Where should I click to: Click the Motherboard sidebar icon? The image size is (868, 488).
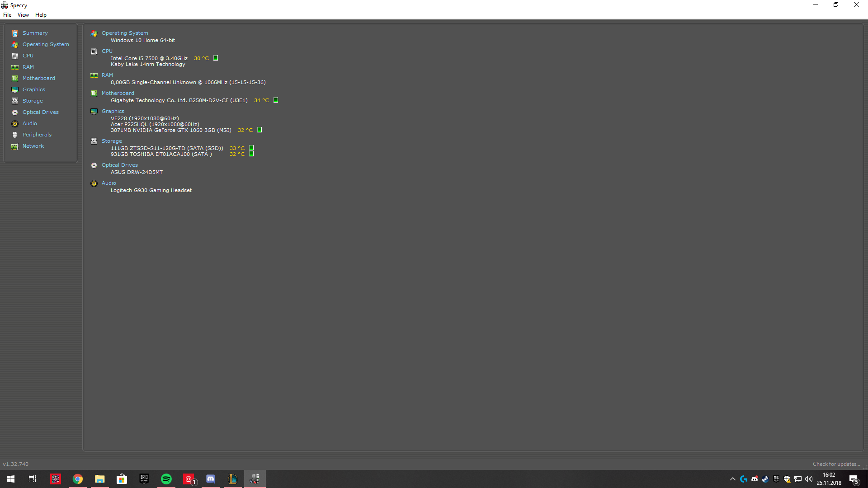[15, 79]
